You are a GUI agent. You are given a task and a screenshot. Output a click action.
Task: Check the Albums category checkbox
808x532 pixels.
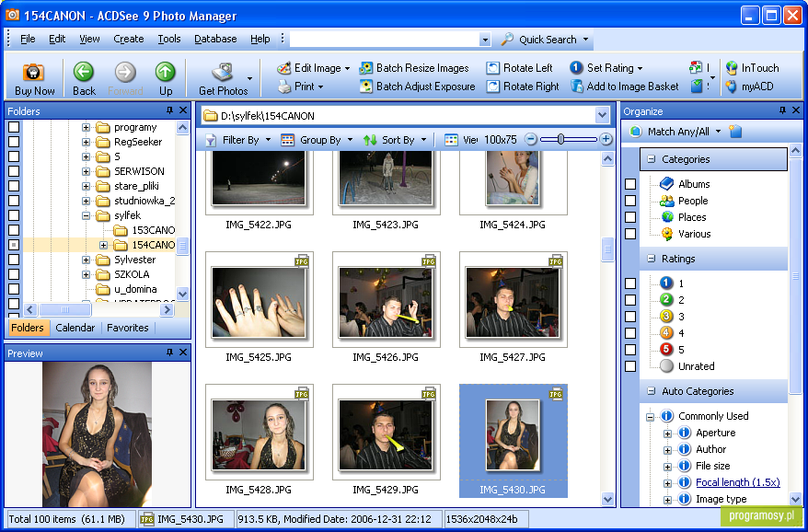click(630, 184)
